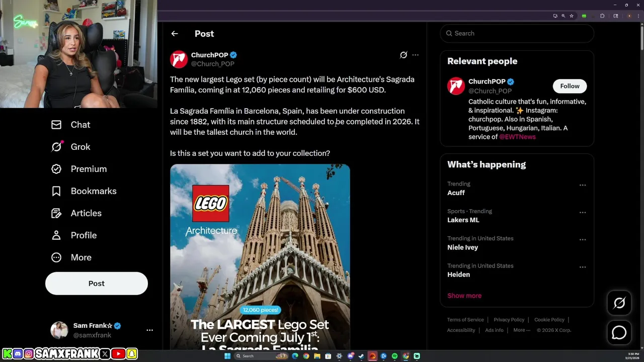Expand footer More options

point(522,330)
